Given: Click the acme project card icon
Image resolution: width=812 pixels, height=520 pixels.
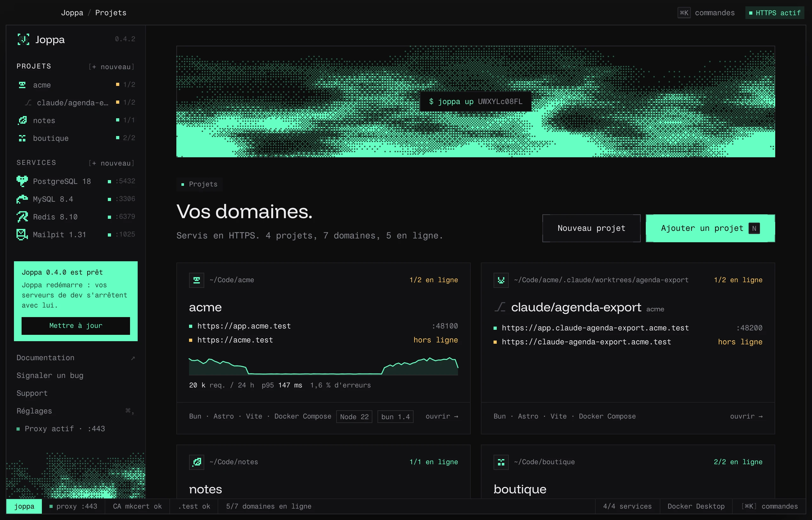Looking at the screenshot, I should coord(197,280).
